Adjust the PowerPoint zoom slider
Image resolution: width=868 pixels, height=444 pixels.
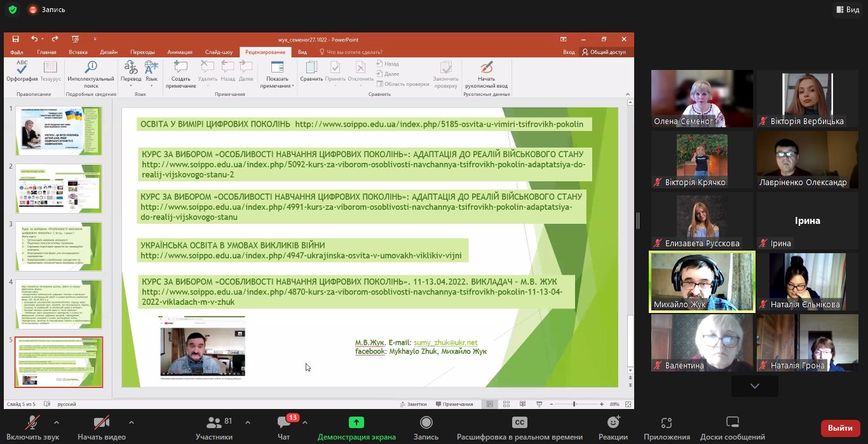click(574, 404)
